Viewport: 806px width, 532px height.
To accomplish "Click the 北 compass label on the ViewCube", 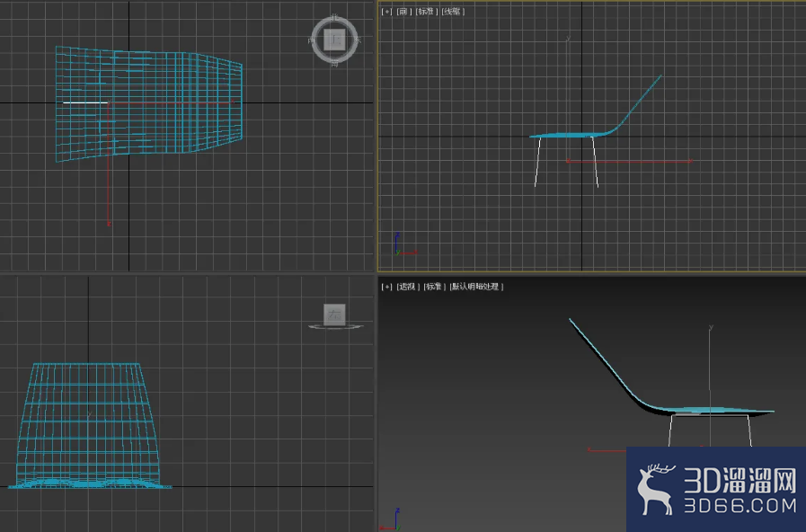I will click(x=334, y=17).
